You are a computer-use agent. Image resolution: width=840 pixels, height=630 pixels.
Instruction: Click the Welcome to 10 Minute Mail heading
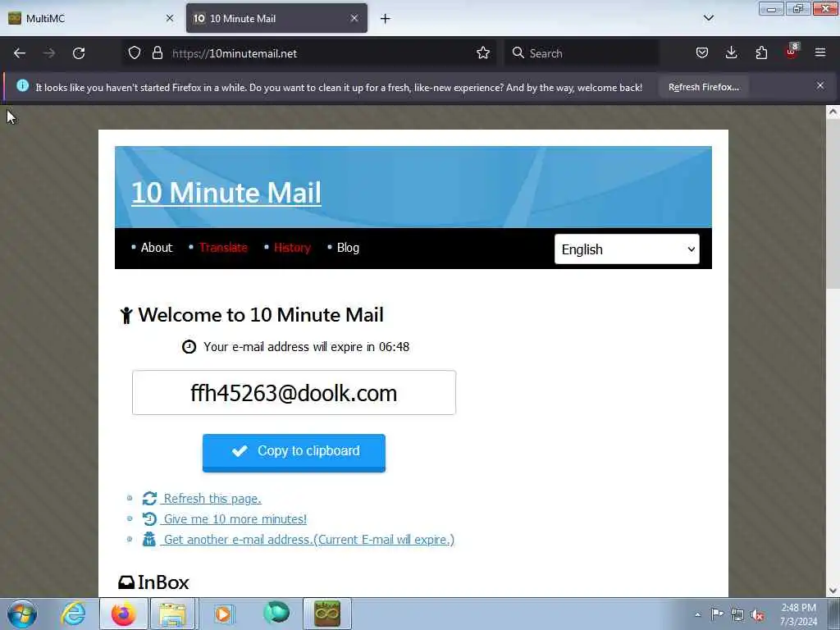[261, 315]
